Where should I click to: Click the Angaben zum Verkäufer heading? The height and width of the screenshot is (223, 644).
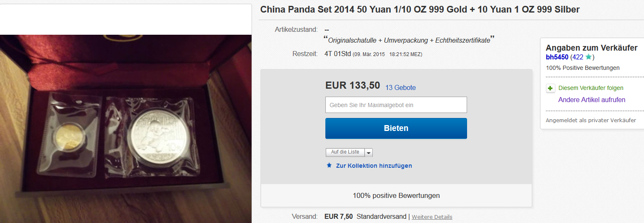coord(592,48)
